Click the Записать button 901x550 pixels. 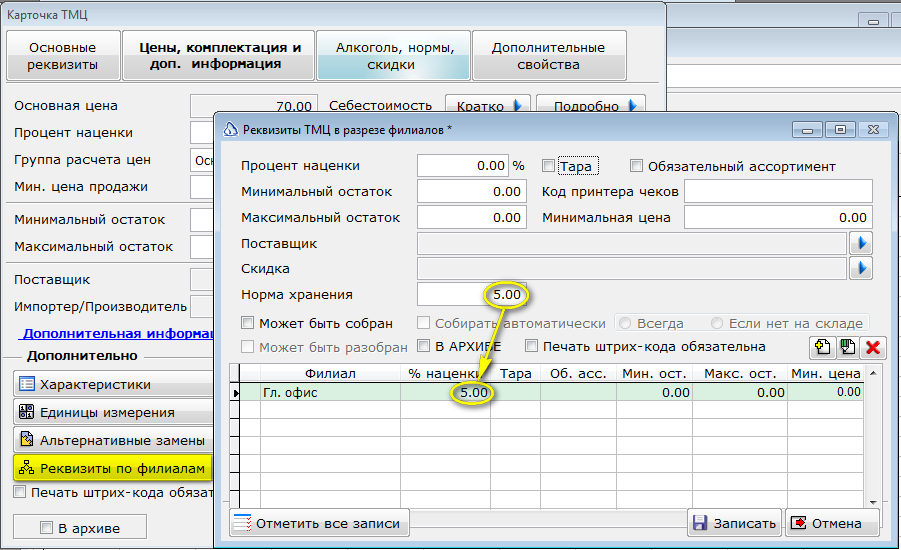(x=734, y=523)
